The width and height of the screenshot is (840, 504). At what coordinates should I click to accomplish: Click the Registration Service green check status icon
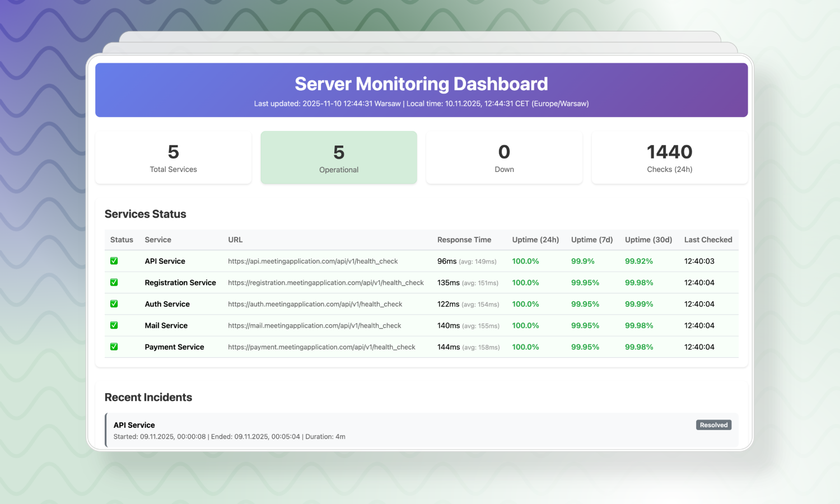point(114,283)
